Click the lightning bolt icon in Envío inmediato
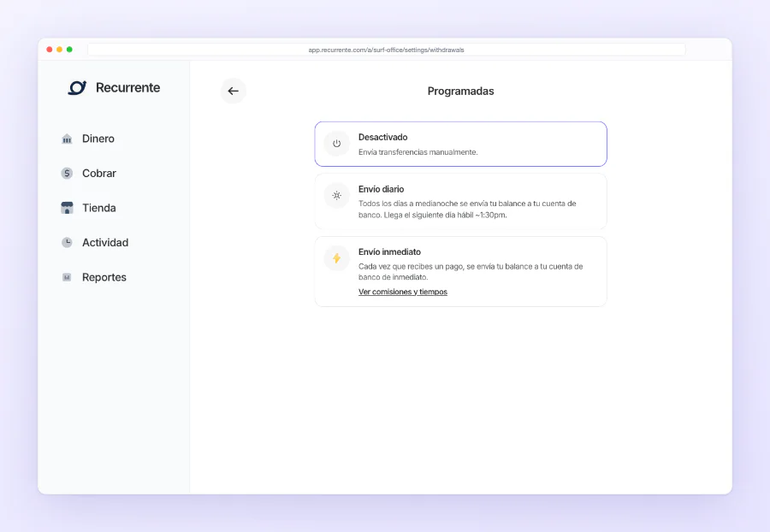Viewport: 770px width, 532px height. pyautogui.click(x=336, y=258)
